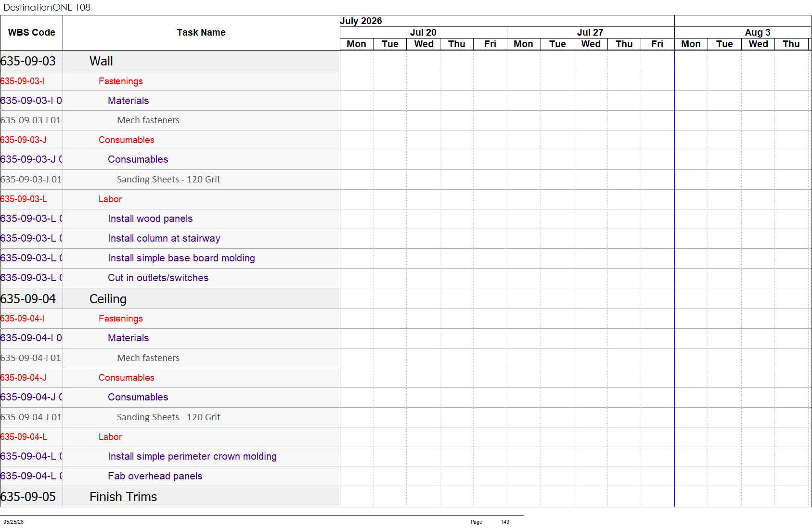Select Mon under the Jul 20 week
This screenshot has height=528, width=812.
click(x=356, y=44)
